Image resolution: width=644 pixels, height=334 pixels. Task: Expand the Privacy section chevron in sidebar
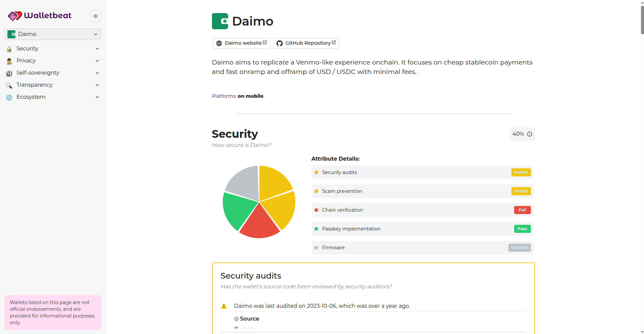(x=97, y=61)
